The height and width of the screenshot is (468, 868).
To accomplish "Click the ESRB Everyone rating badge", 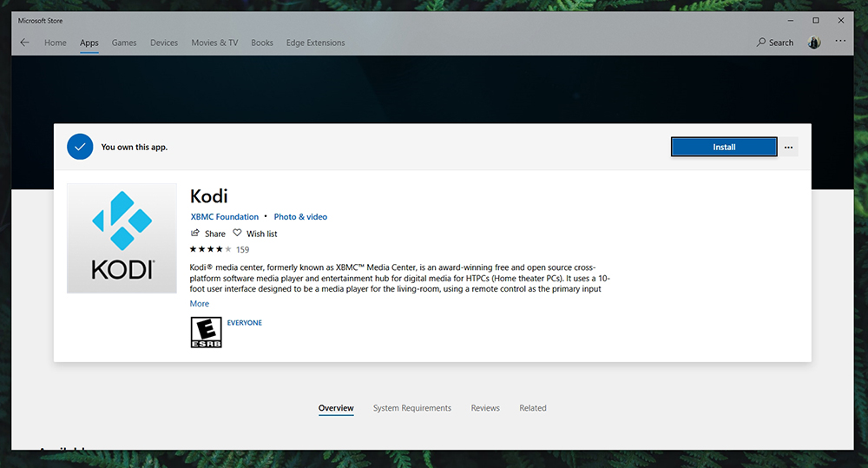I will pyautogui.click(x=206, y=333).
